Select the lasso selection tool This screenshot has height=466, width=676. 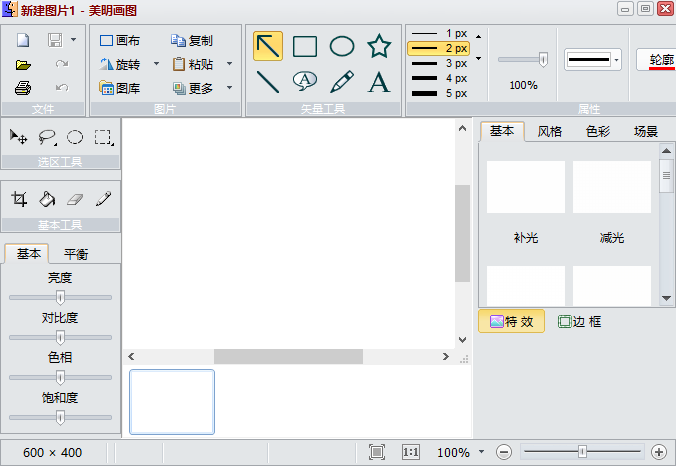47,138
